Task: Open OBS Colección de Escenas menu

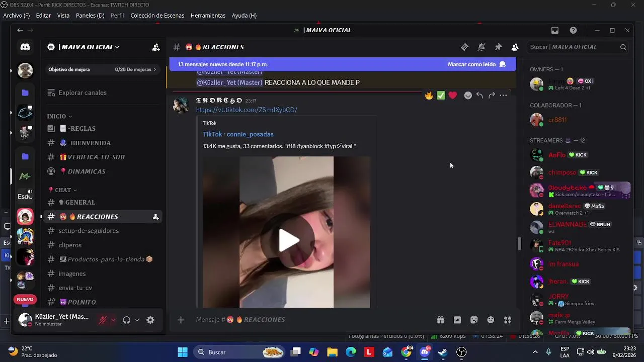Action: (x=157, y=16)
